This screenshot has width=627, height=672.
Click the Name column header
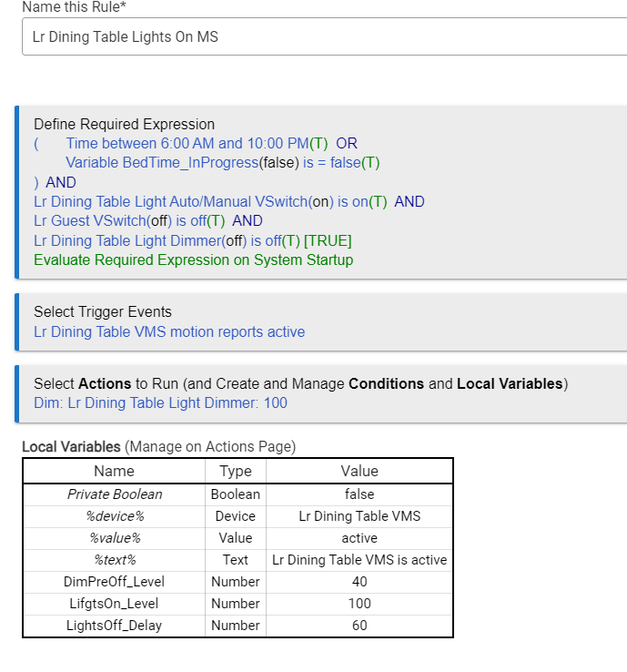(114, 471)
